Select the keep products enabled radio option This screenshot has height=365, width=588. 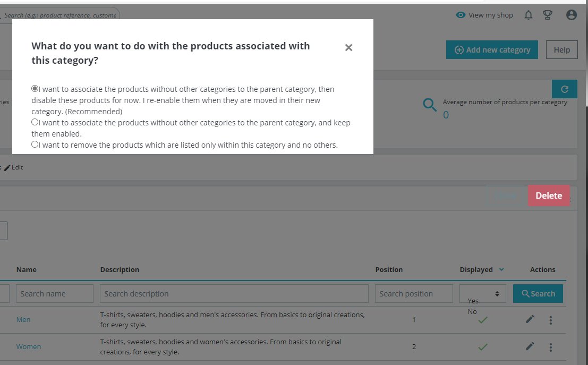pyautogui.click(x=35, y=122)
